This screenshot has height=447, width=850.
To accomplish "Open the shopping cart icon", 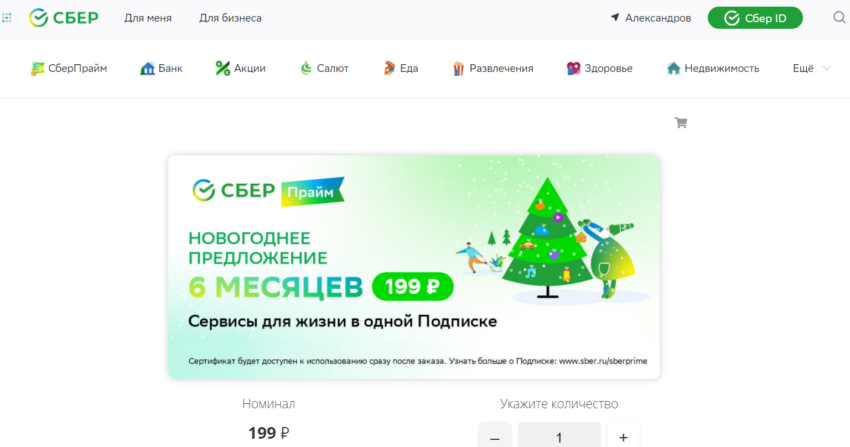I will tap(681, 123).
